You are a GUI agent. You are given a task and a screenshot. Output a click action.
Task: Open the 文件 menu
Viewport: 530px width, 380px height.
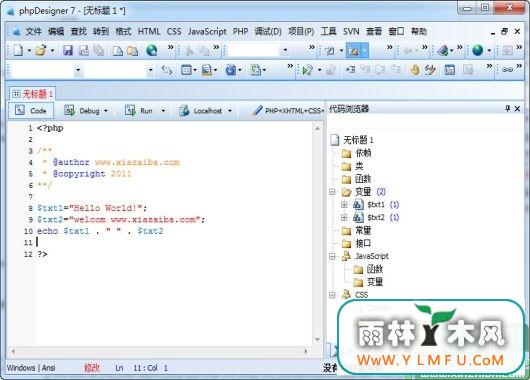(33, 32)
